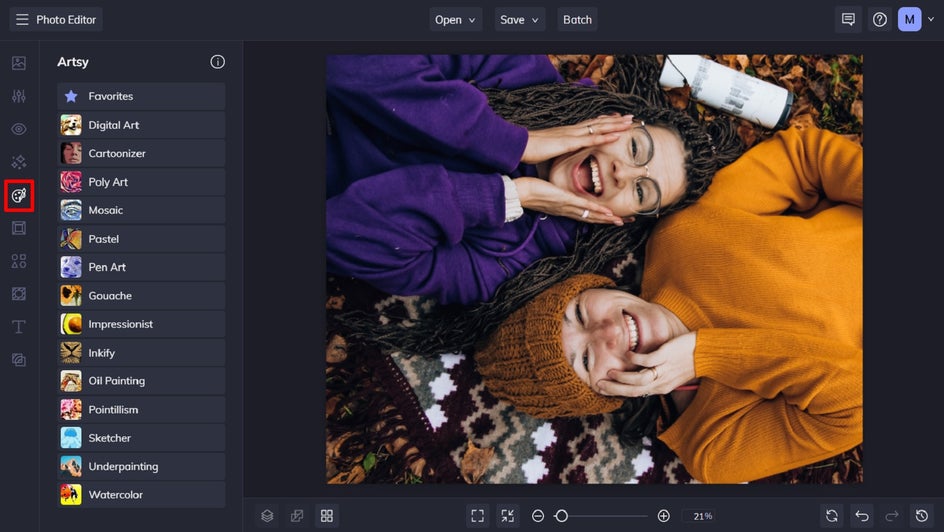Open the Textures sidebar icon
The width and height of the screenshot is (944, 532).
click(x=19, y=294)
